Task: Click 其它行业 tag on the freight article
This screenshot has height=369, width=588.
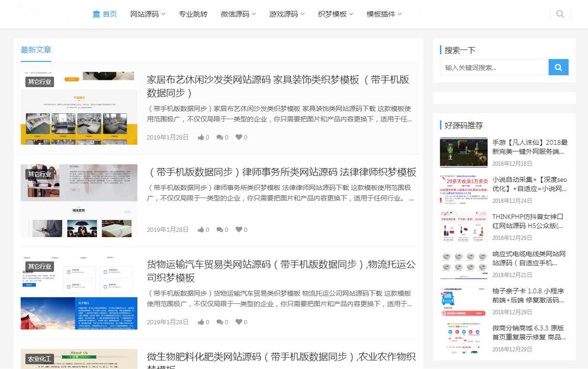Action: click(40, 266)
